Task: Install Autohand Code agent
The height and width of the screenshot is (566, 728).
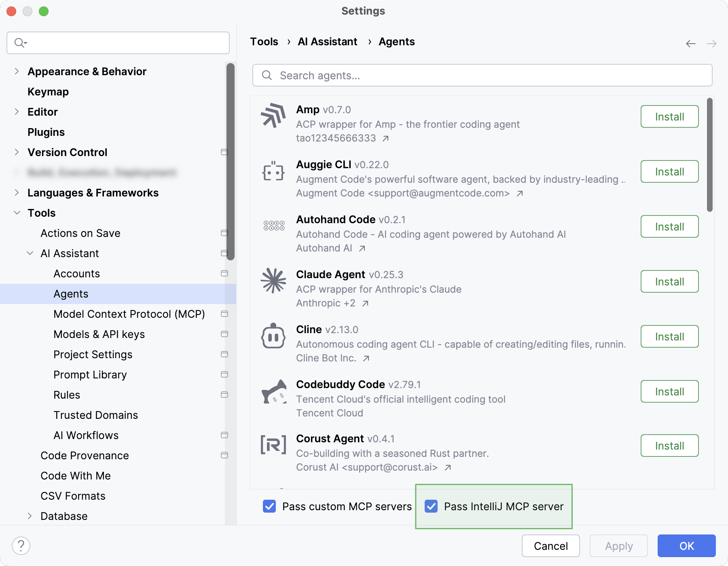Action: tap(669, 226)
